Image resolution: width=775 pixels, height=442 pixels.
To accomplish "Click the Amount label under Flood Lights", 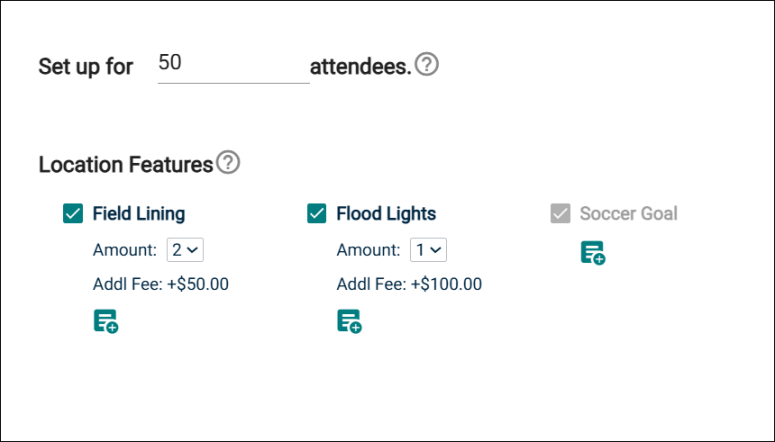I will click(x=368, y=250).
